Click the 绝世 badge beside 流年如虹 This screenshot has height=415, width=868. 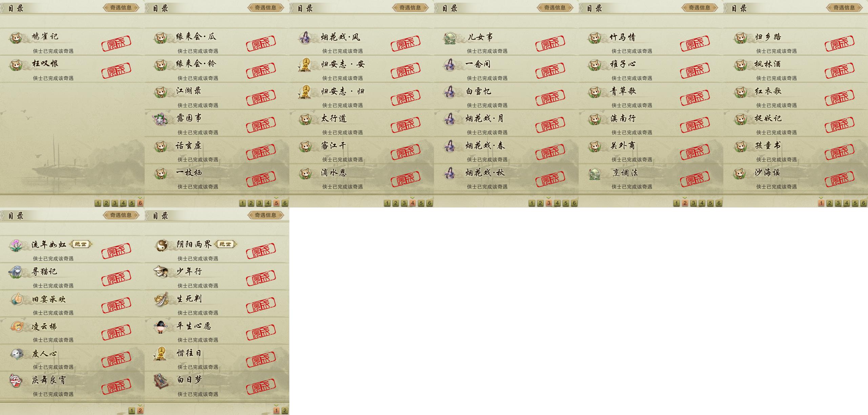[x=81, y=244]
